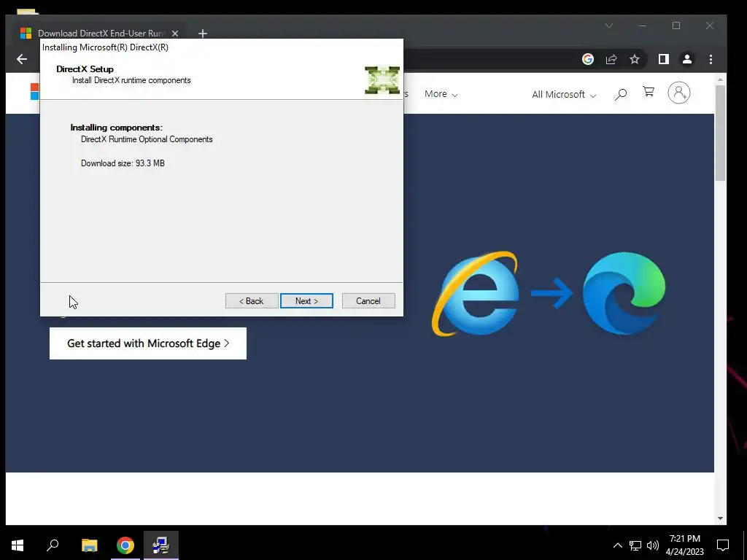Share this page via the share icon
This screenshot has width=747, height=560.
(611, 59)
